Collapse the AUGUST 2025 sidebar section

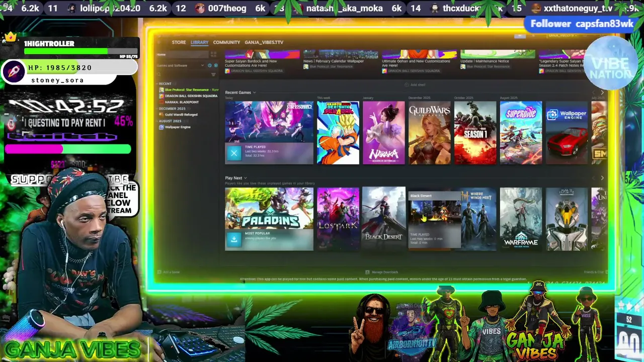(170, 121)
